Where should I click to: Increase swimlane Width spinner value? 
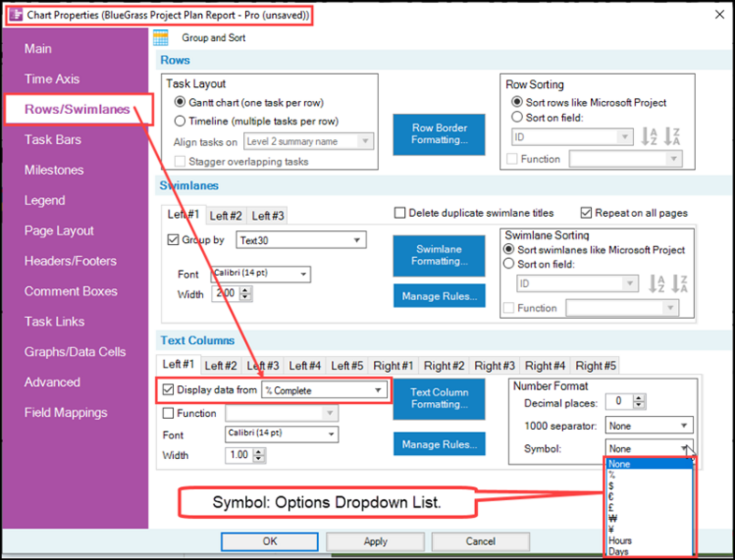tap(246, 291)
